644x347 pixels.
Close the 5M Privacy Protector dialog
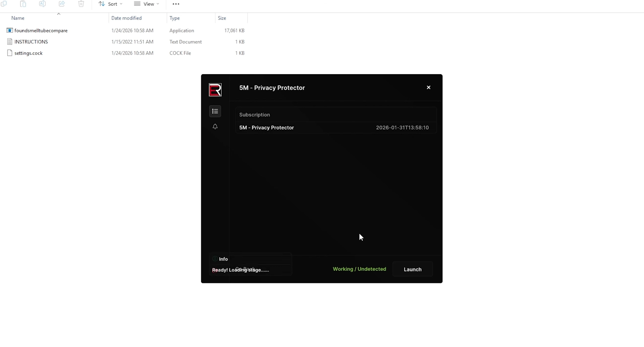(428, 87)
